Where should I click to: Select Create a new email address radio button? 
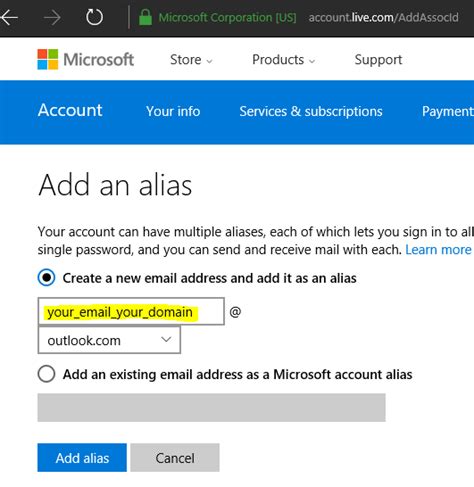[46, 277]
